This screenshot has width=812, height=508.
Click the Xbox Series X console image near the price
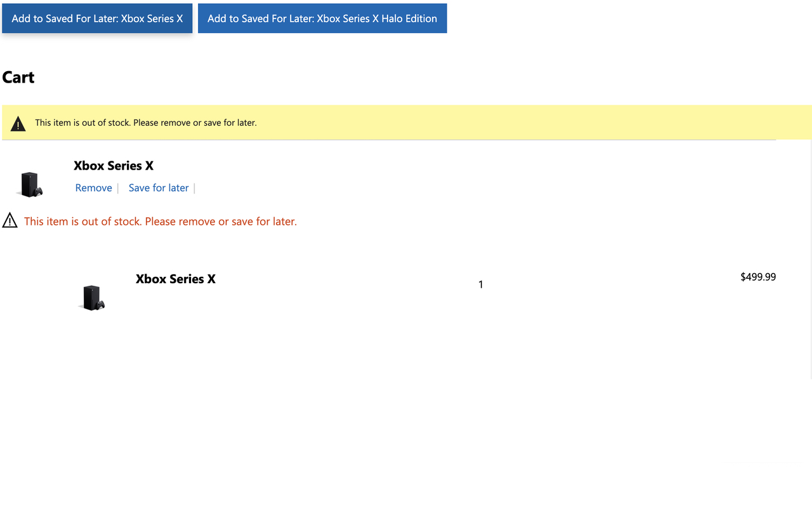pyautogui.click(x=92, y=297)
